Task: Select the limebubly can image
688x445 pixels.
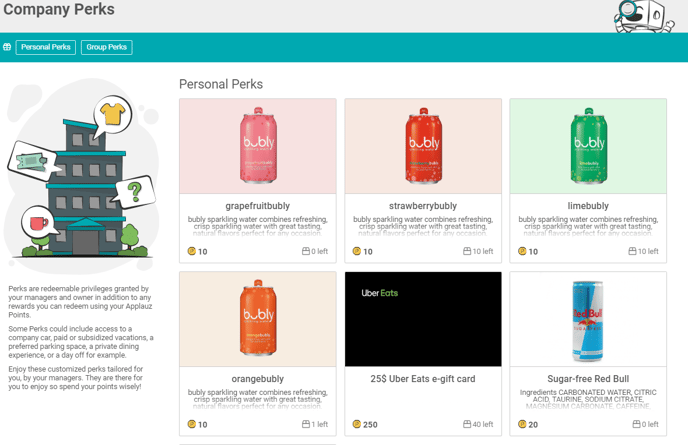Action: [x=588, y=146]
